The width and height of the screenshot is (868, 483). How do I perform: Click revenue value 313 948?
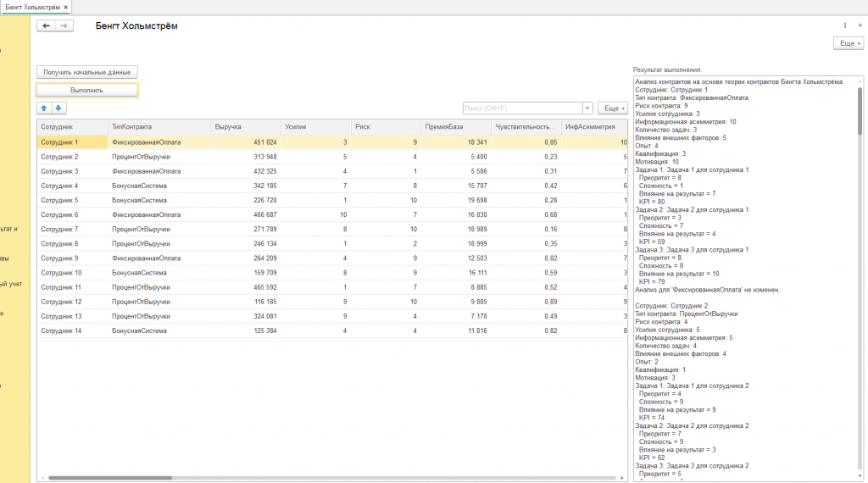coord(264,157)
